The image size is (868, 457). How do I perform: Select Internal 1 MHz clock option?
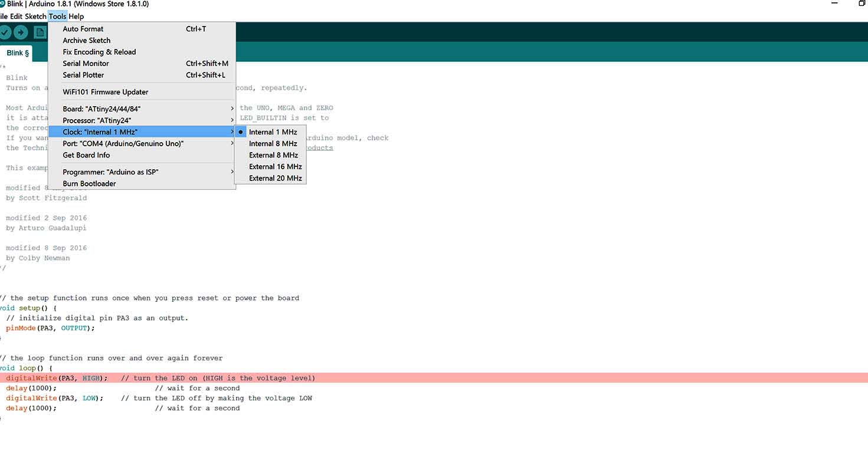270,132
